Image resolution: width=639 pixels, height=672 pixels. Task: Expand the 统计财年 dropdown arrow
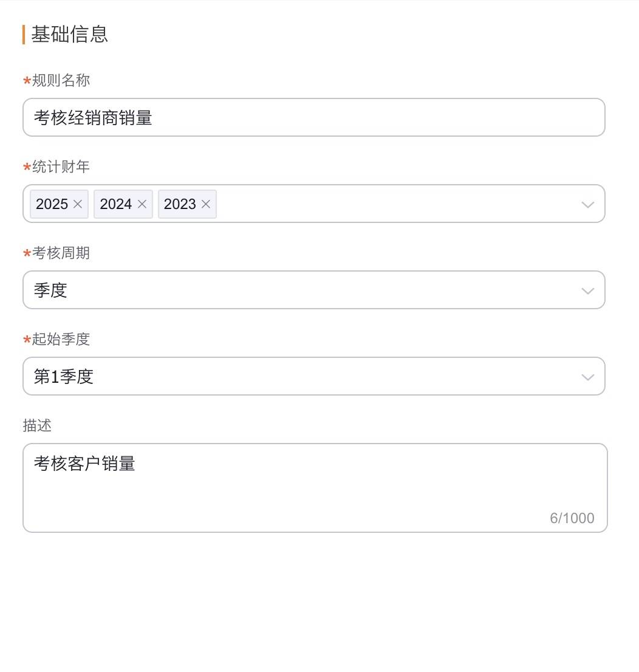point(587,204)
